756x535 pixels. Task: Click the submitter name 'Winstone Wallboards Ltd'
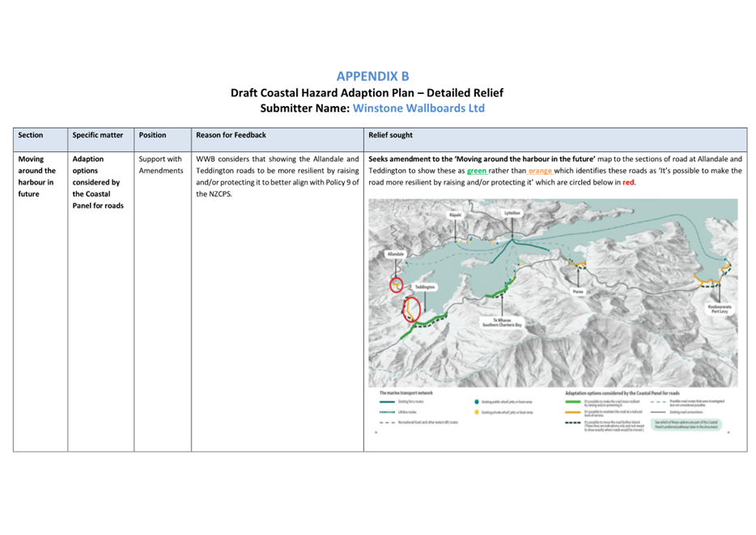pyautogui.click(x=418, y=108)
